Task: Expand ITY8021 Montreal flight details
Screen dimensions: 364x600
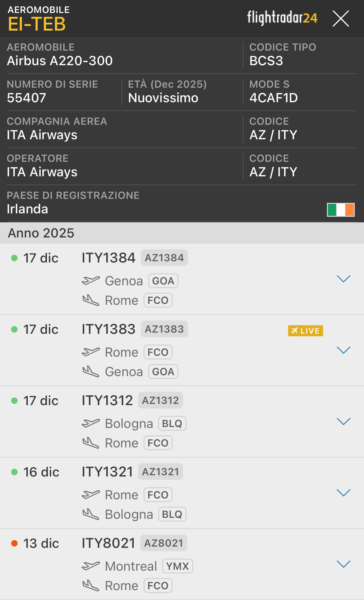Action: 343,564
